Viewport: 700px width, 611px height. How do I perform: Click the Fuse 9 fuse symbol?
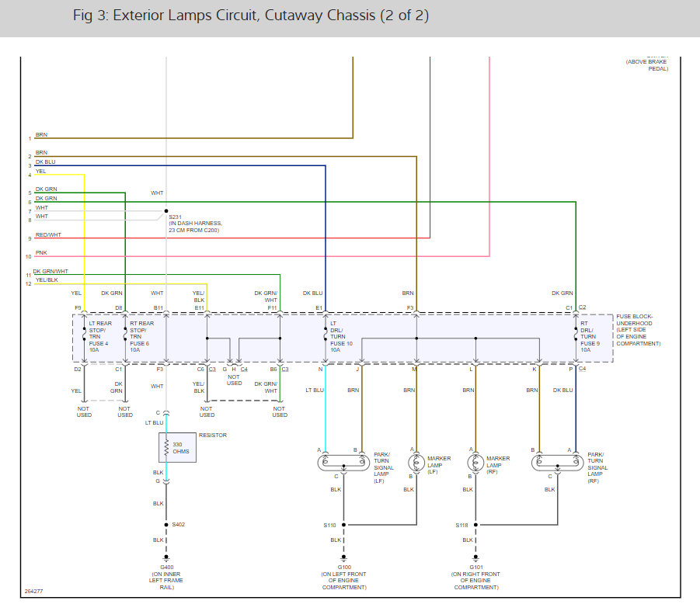(x=576, y=335)
